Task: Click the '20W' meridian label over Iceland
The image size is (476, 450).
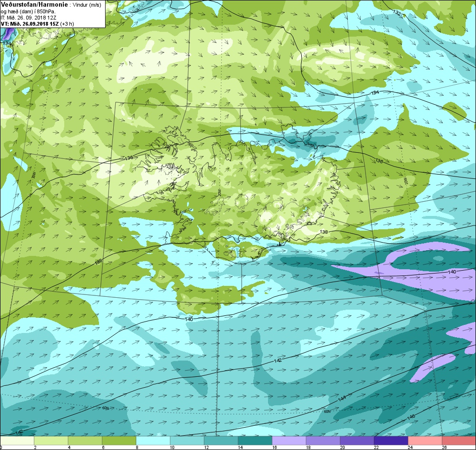Action: [219, 193]
